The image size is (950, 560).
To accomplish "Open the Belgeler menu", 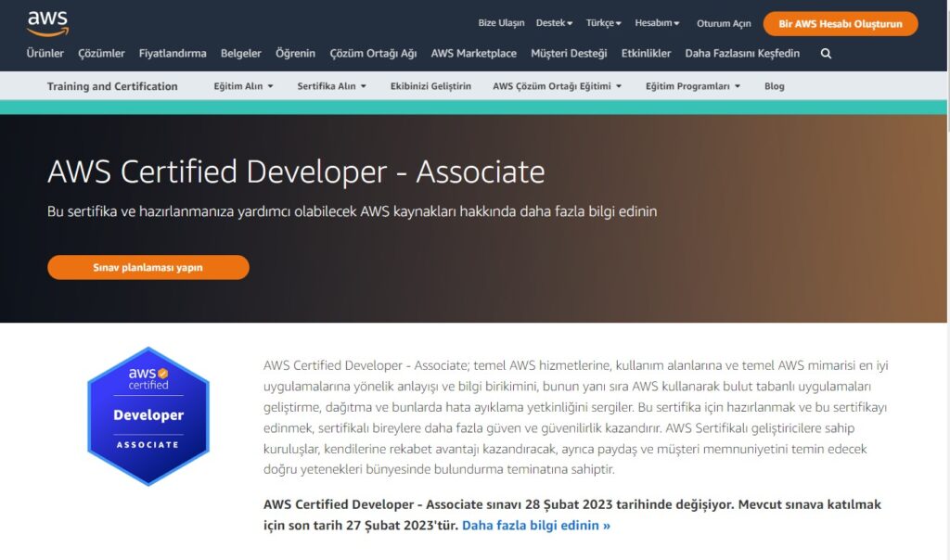I will coord(240,53).
